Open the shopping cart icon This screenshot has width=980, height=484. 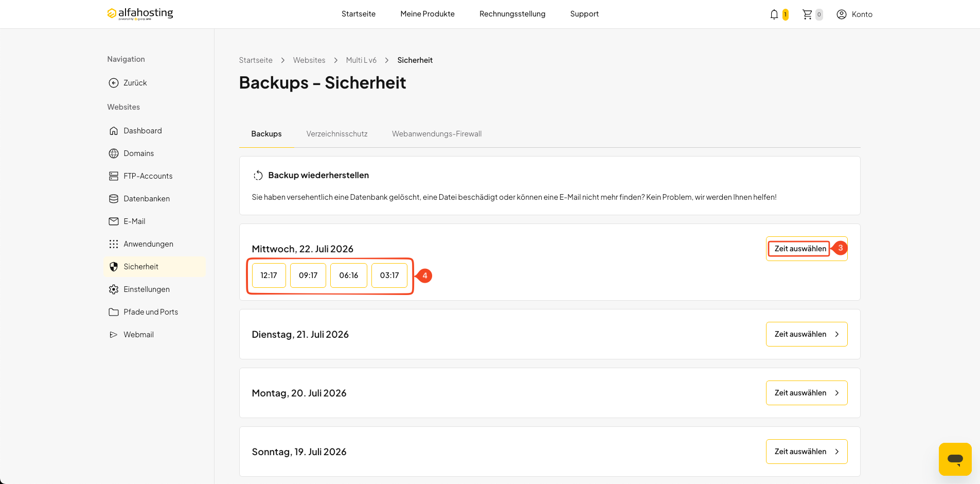tap(807, 14)
